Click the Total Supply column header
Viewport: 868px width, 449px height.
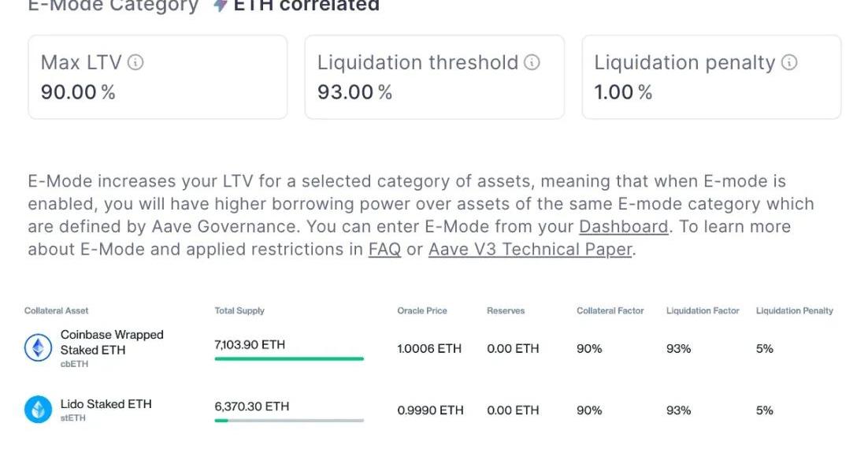pos(239,310)
